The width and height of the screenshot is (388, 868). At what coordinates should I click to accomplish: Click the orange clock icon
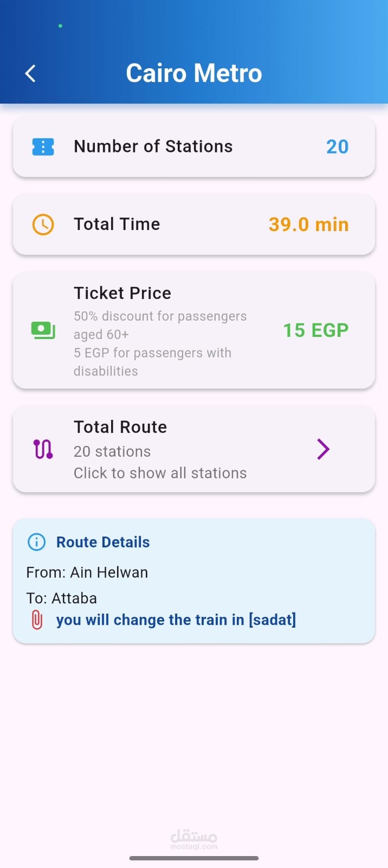tap(43, 224)
